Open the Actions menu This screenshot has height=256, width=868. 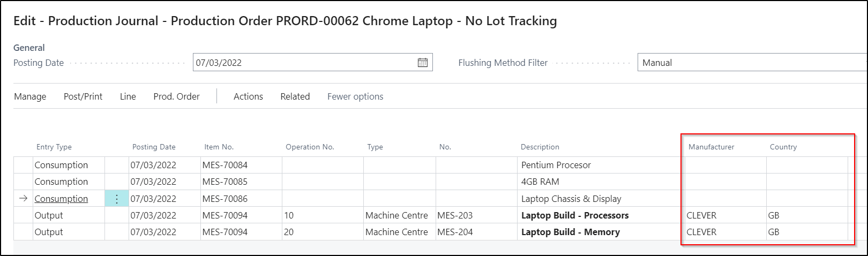(248, 96)
